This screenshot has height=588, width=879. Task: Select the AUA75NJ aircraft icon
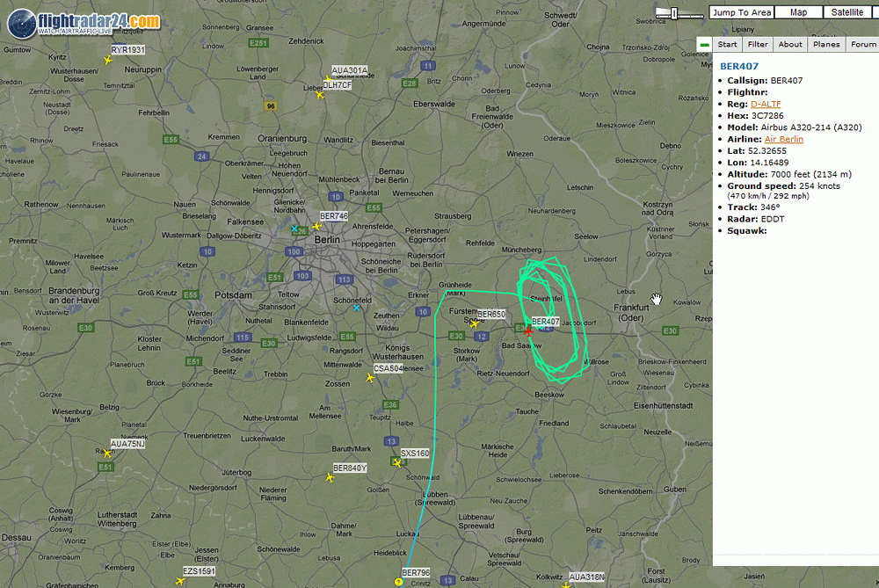click(107, 454)
